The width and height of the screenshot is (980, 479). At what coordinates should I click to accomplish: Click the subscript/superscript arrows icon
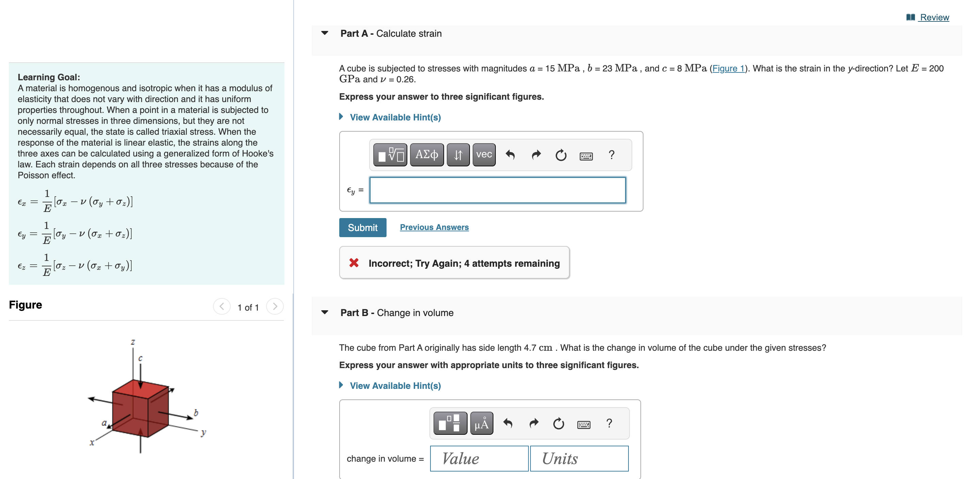(x=457, y=155)
